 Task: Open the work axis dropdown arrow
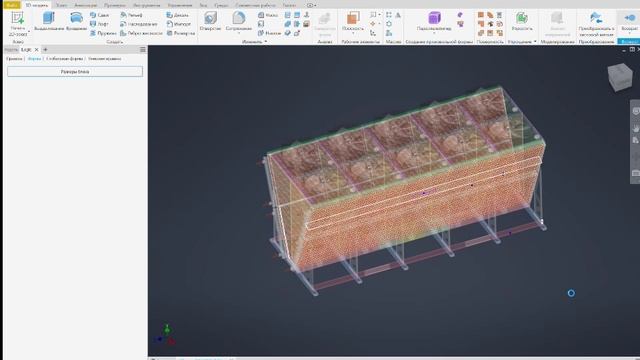379,15
